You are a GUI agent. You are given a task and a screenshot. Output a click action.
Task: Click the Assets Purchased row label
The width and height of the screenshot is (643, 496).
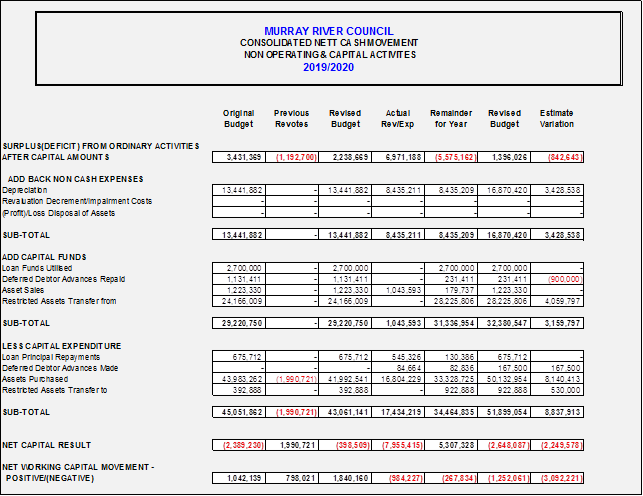(35, 379)
